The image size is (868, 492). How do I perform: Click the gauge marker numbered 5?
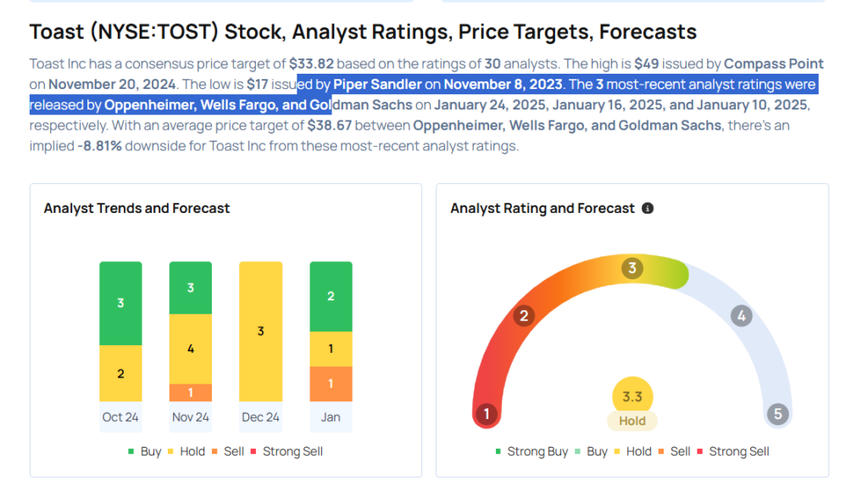tap(777, 415)
